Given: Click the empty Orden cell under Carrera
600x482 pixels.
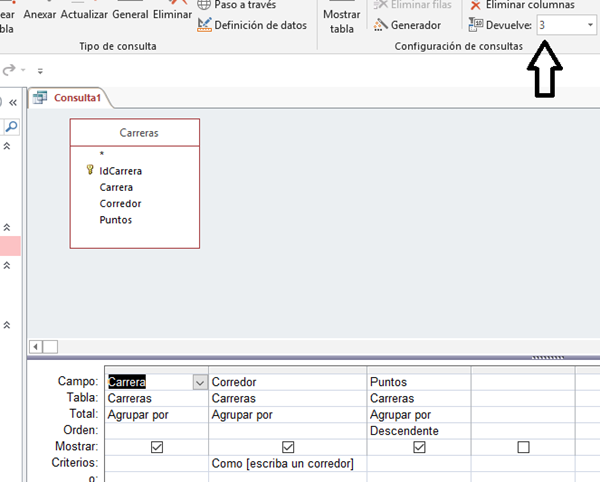Looking at the screenshot, I should click(x=157, y=431).
